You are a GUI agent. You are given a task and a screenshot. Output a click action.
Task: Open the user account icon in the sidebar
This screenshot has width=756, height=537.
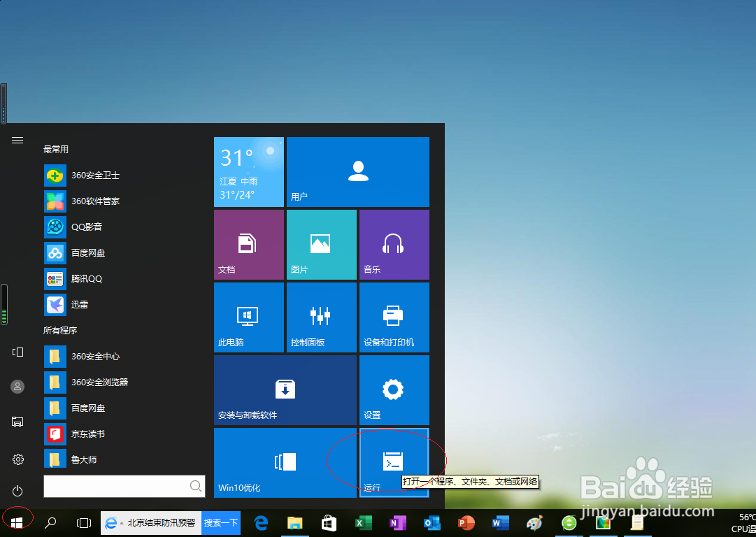coord(17,386)
